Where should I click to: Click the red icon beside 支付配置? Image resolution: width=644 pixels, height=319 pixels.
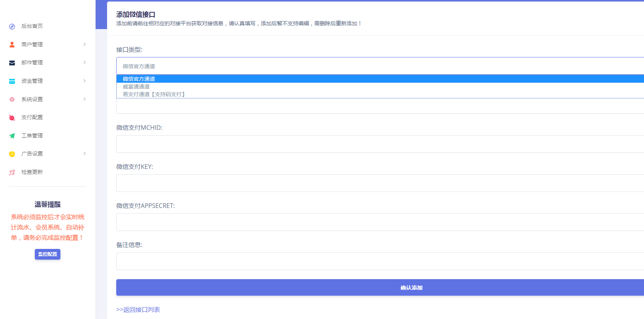[x=12, y=118]
